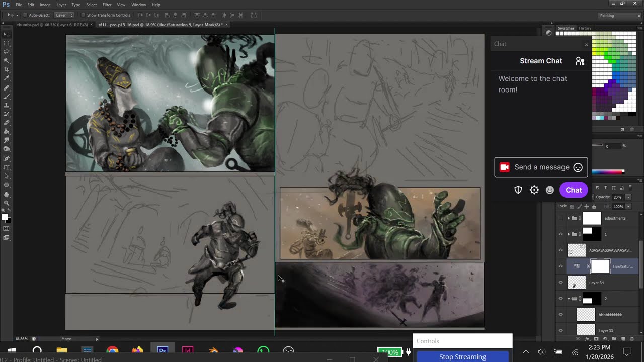Select the Magic Wand tool

click(x=7, y=60)
